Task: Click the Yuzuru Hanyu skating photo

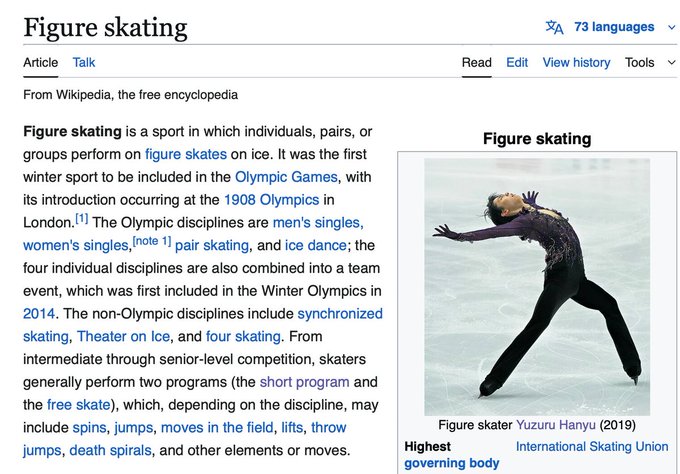Action: pos(537,286)
